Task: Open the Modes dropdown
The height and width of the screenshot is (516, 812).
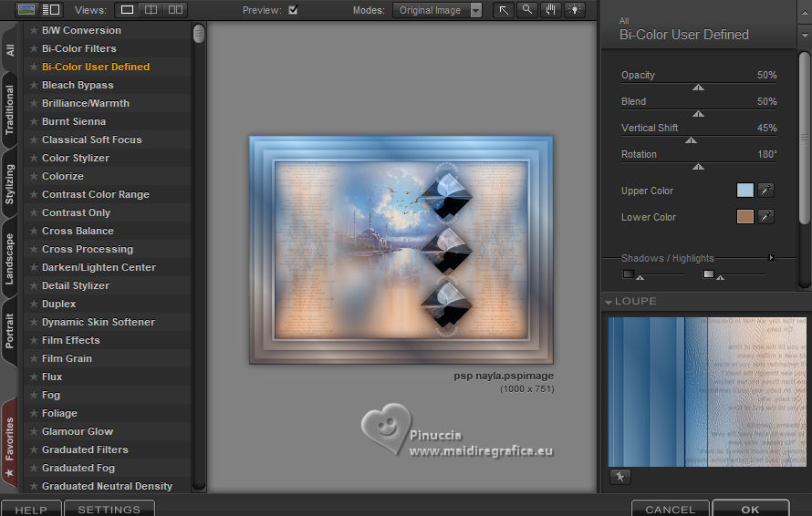Action: point(437,10)
